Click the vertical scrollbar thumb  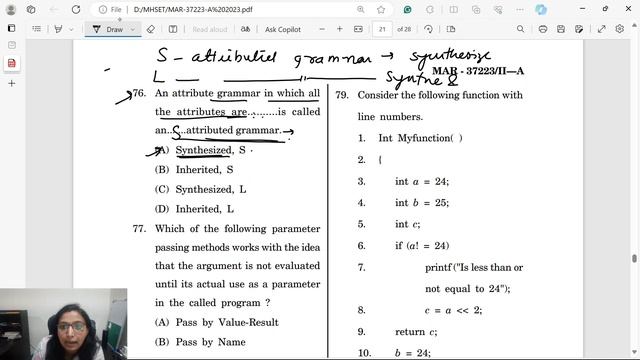634,259
